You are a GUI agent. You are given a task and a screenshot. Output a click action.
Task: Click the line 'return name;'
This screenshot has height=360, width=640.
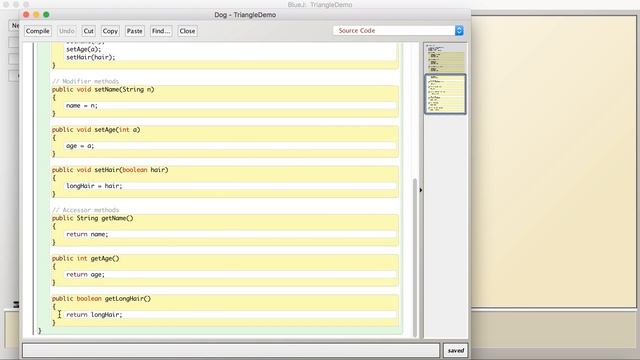point(87,234)
